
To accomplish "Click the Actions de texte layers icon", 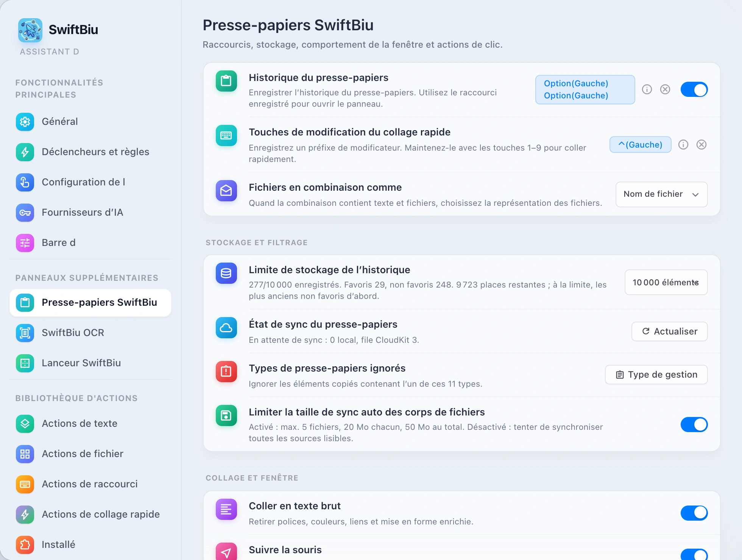I will (25, 424).
